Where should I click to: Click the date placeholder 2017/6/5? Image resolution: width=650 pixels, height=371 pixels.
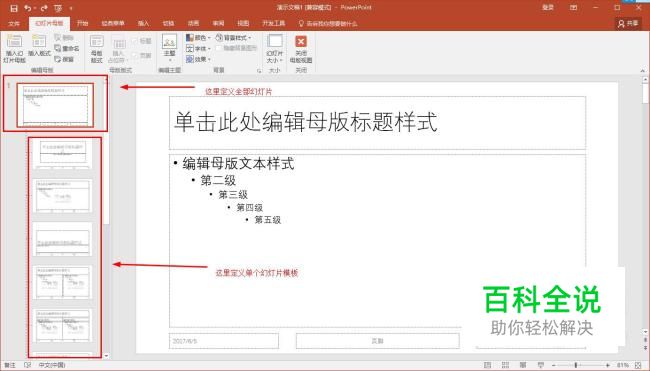[224, 341]
